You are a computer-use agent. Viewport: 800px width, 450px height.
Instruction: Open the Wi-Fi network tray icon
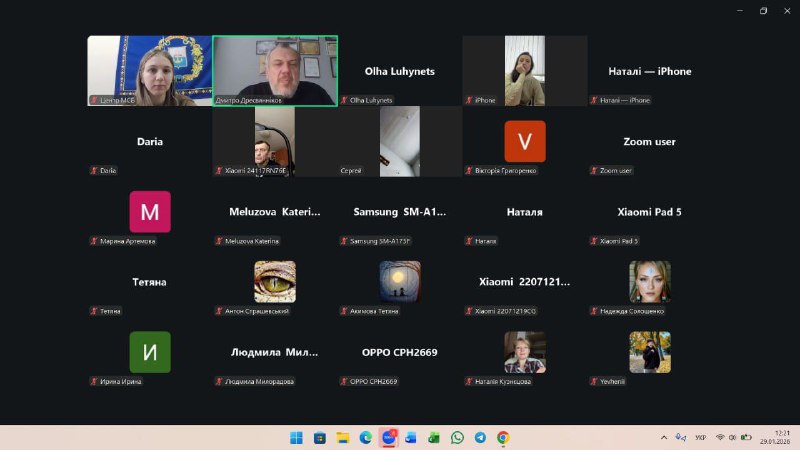coord(720,438)
